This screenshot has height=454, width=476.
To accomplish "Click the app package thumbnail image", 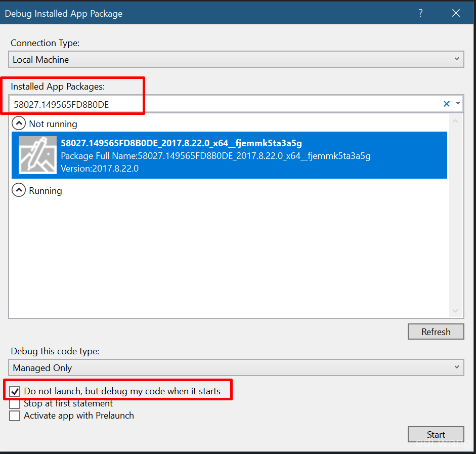I will 37,155.
